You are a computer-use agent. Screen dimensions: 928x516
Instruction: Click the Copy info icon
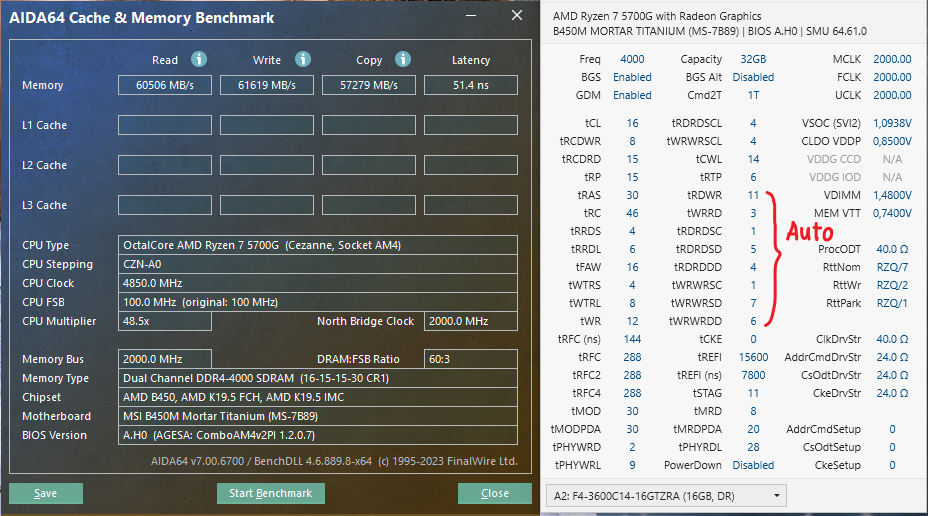click(403, 59)
